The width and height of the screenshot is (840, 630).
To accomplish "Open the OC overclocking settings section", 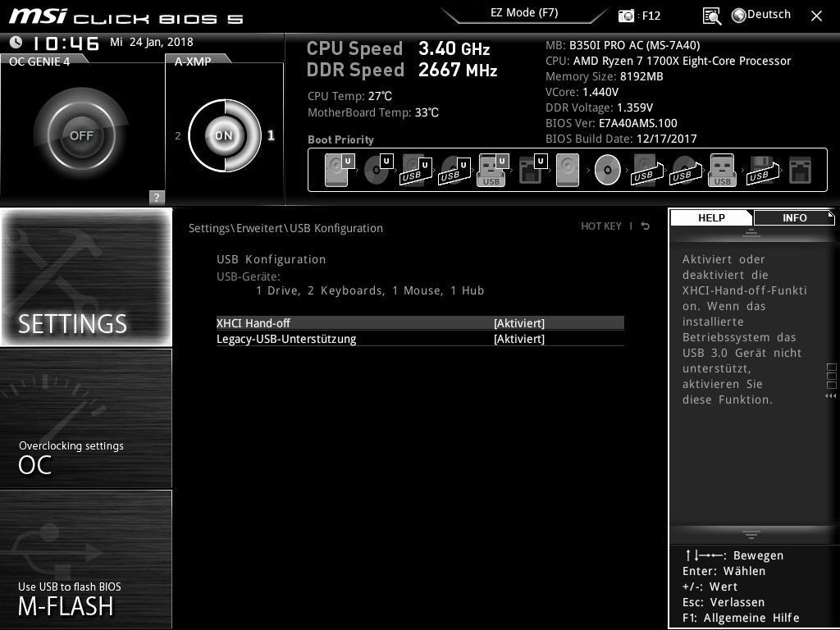I will [x=86, y=418].
